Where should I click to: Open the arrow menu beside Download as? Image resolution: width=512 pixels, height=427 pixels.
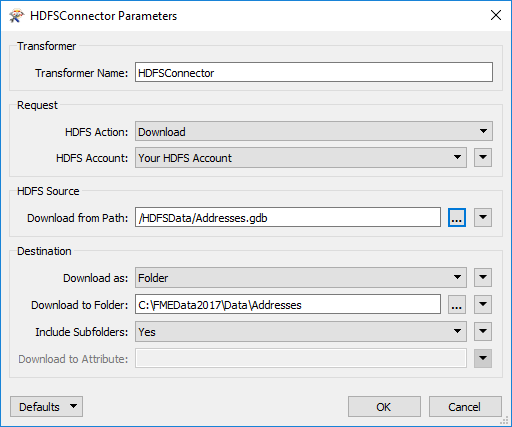point(483,277)
